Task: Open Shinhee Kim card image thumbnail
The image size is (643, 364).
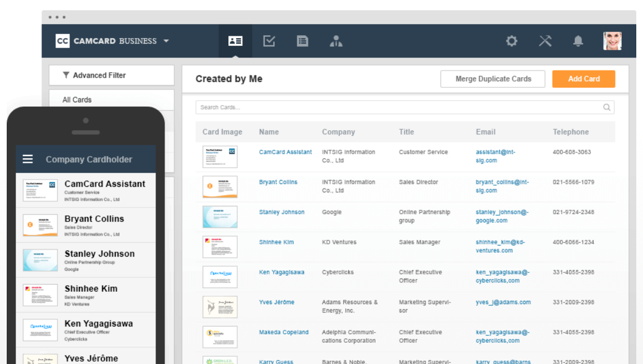Action: (220, 247)
